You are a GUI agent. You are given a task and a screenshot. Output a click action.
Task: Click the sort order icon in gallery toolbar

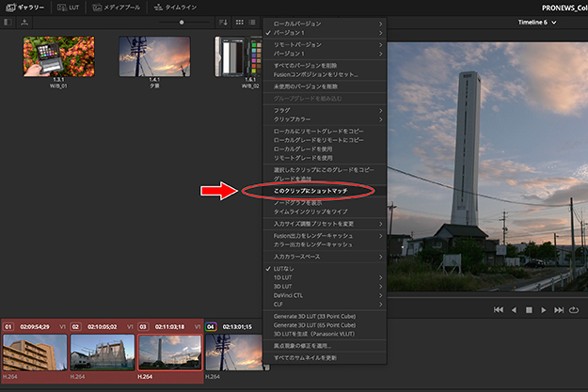pos(223,21)
